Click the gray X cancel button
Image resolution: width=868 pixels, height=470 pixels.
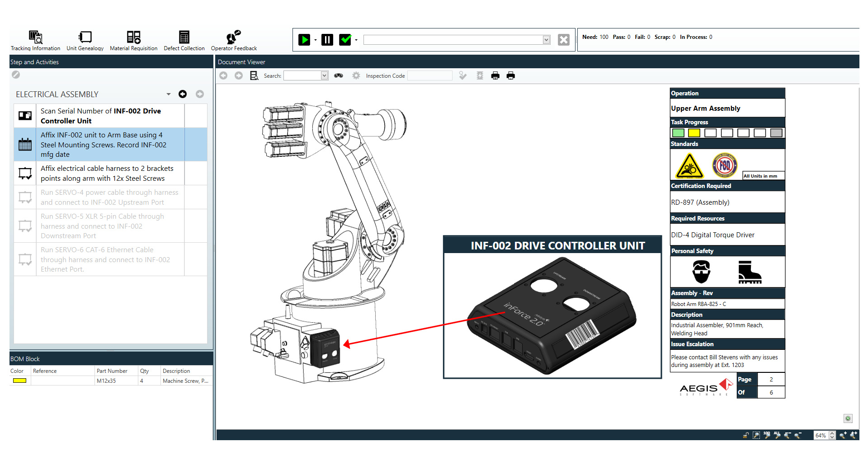pos(563,40)
